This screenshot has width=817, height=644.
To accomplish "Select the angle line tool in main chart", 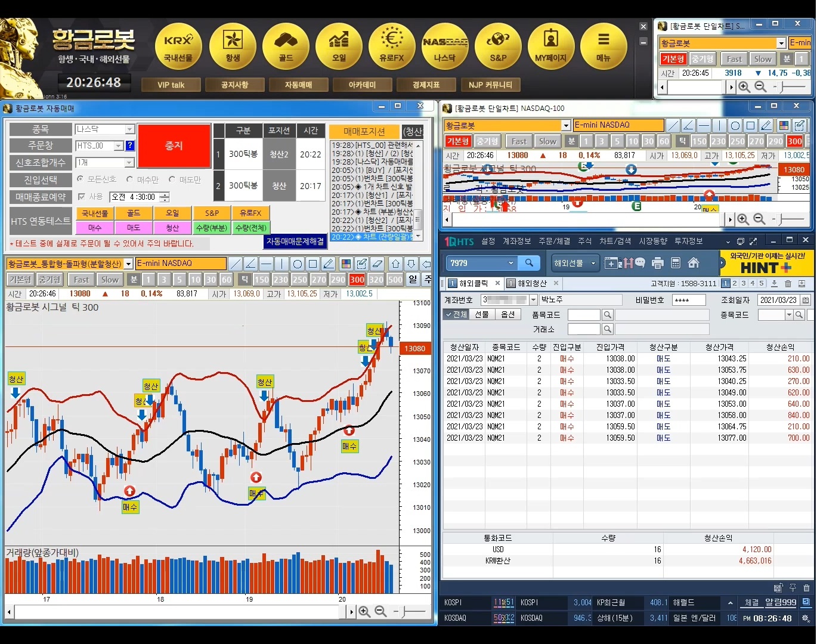I will (x=251, y=264).
